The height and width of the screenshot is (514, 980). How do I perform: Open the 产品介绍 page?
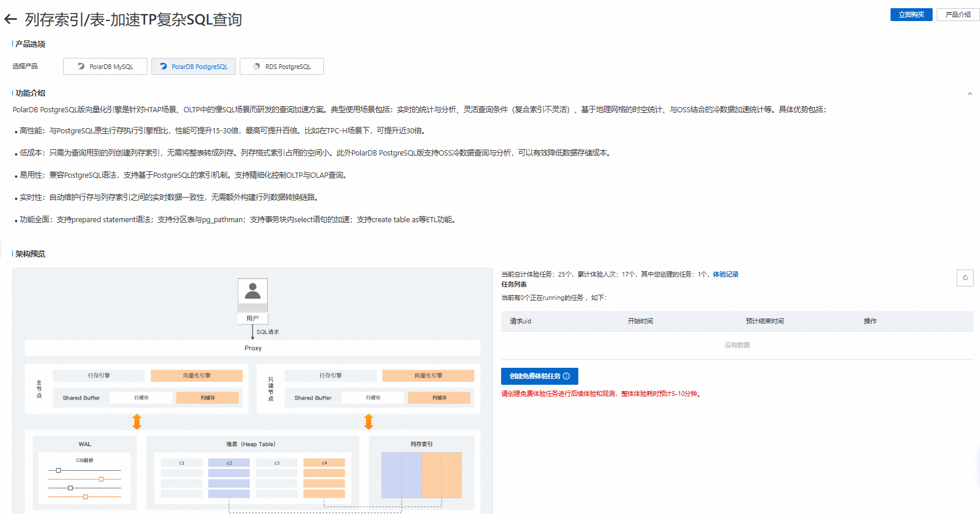click(x=958, y=15)
